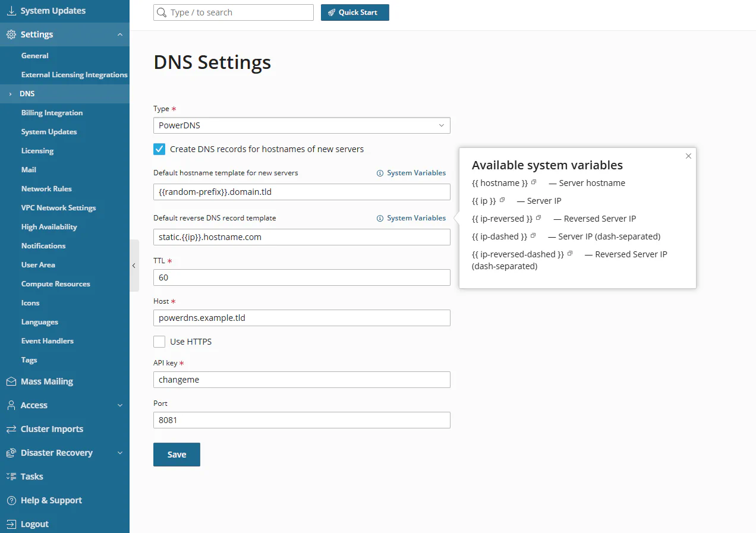Click the Tasks list icon

click(x=11, y=477)
